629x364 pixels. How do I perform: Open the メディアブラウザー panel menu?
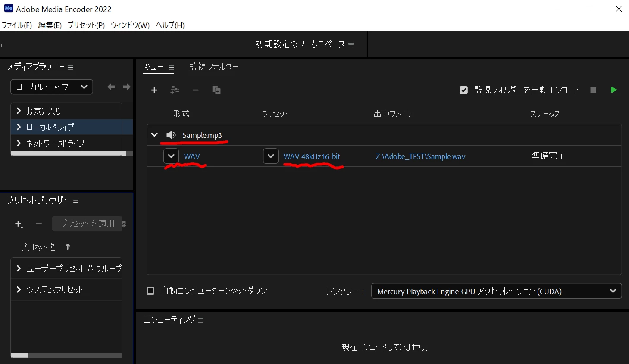(70, 67)
